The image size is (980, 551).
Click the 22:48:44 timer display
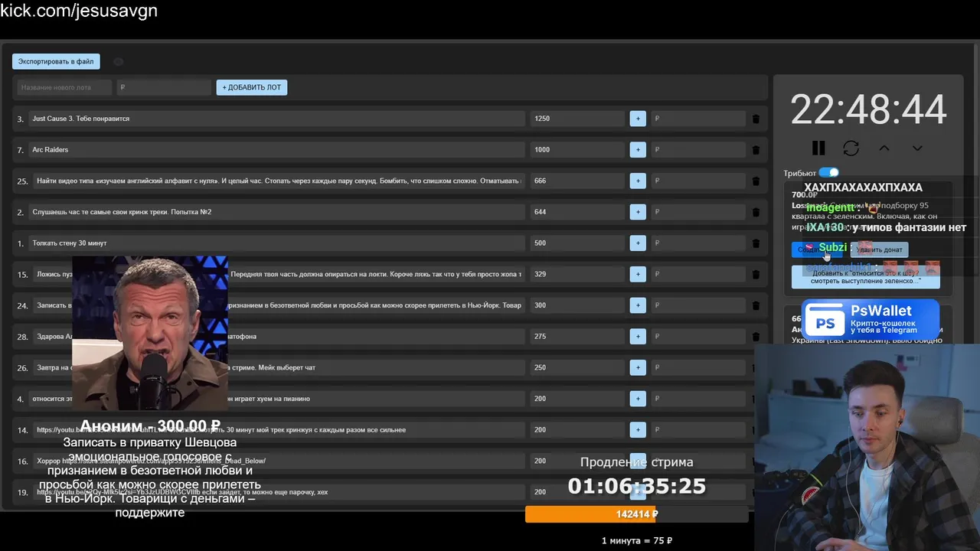click(868, 109)
